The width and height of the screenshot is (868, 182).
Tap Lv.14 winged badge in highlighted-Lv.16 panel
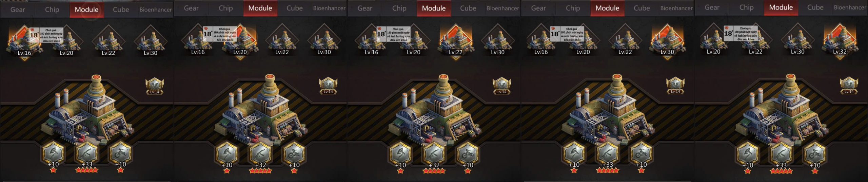pyautogui.click(x=154, y=86)
